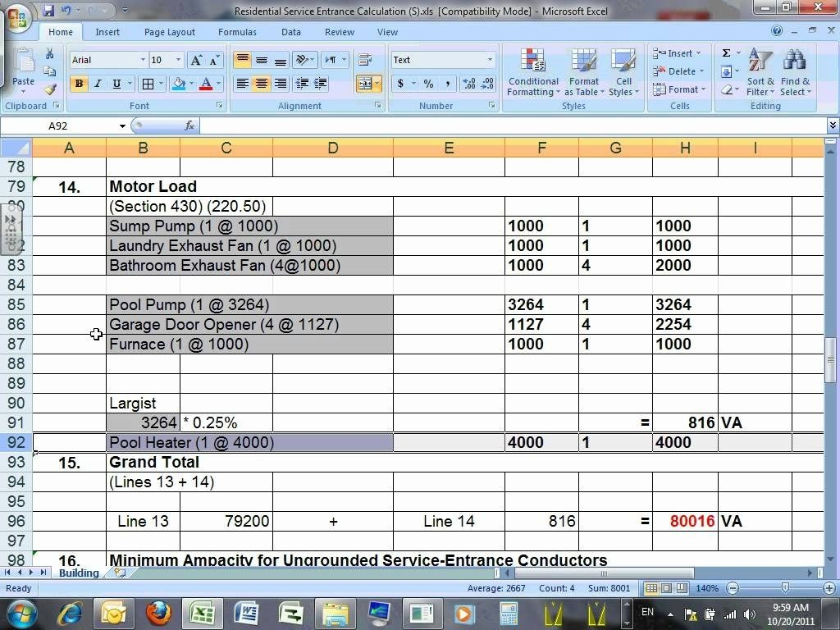This screenshot has width=840, height=630.
Task: Select the Building sheet tab
Action: tap(78, 573)
